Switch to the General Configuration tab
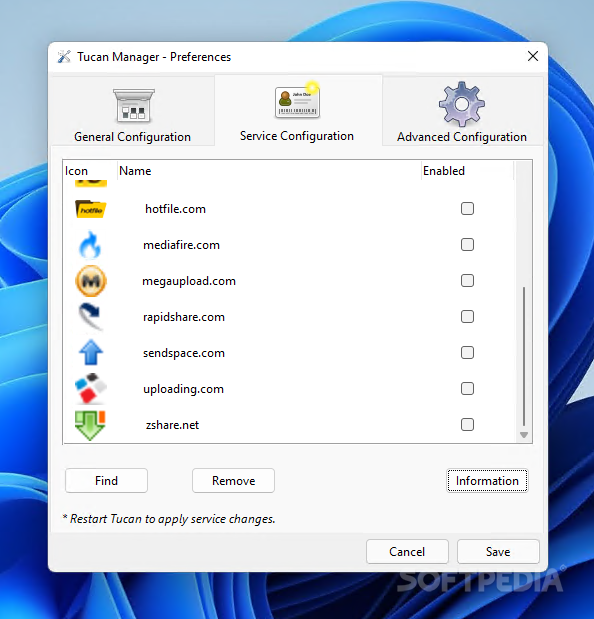 [133, 111]
